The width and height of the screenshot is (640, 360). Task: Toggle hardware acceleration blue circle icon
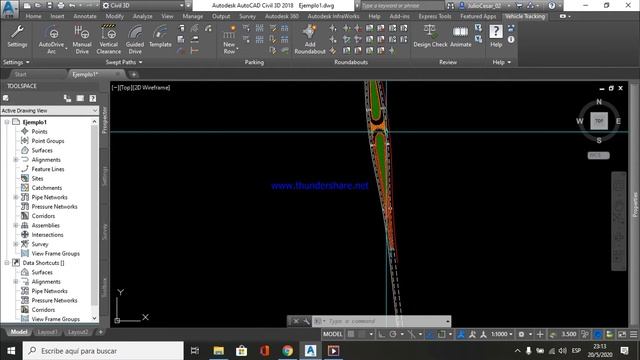[x=598, y=334]
